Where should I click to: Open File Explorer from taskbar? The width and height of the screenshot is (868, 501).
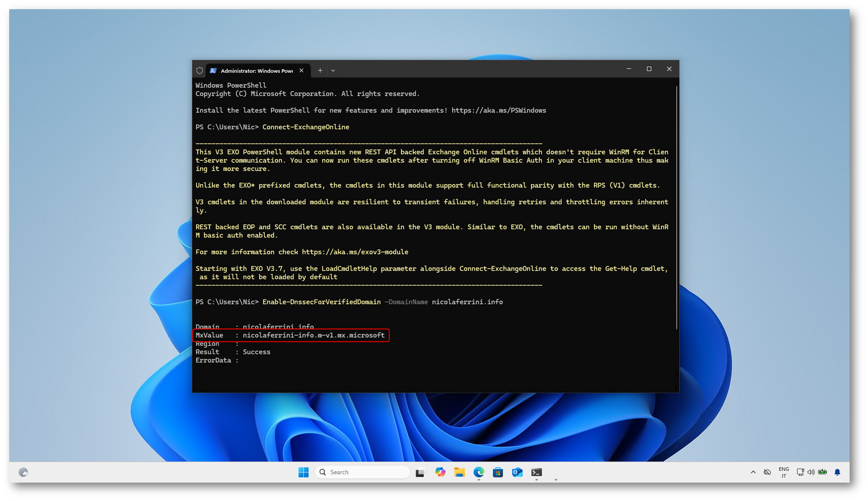tap(459, 472)
